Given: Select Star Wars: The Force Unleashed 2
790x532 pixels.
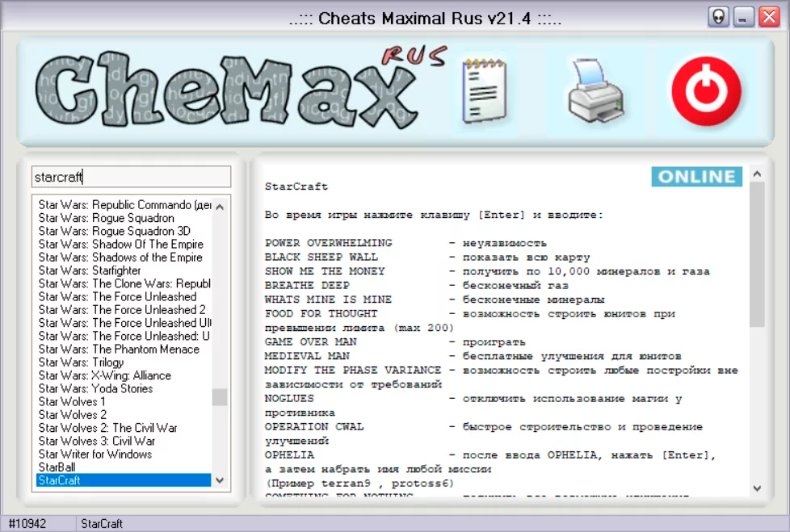Looking at the screenshot, I should pos(124,309).
